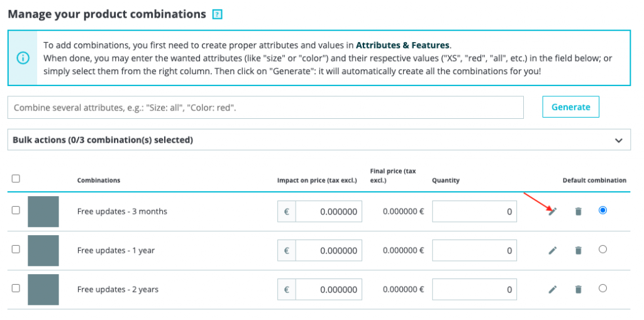Screen dimensions: 644x320
Task: Focus the combine attributes input field
Action: (265, 108)
